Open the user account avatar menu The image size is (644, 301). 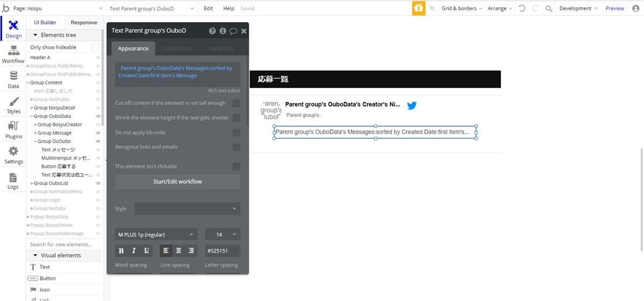pos(636,9)
